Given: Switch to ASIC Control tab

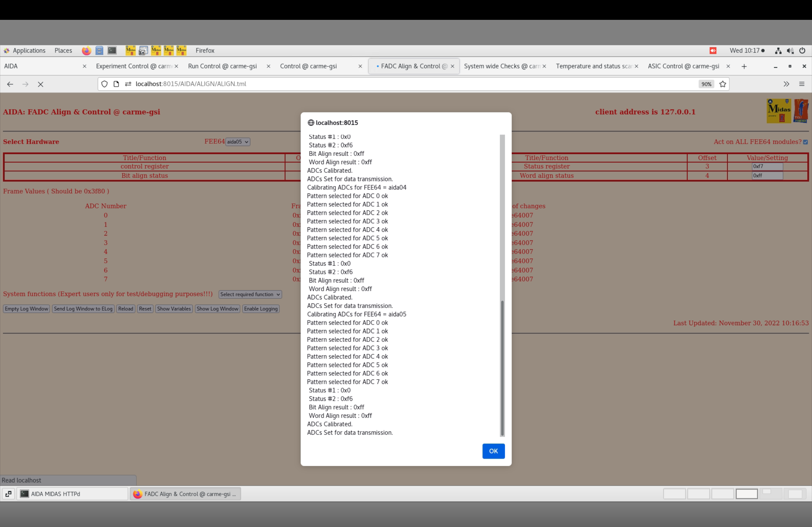Looking at the screenshot, I should coord(683,66).
